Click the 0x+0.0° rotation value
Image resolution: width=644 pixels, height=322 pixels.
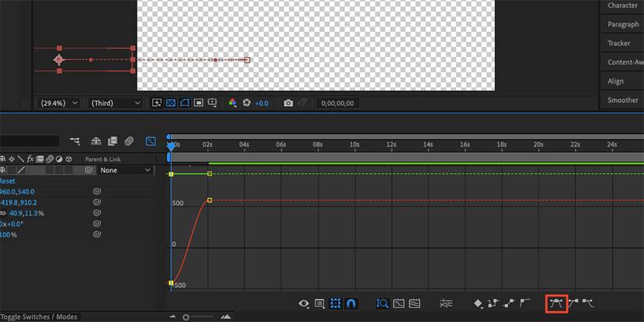click(12, 224)
